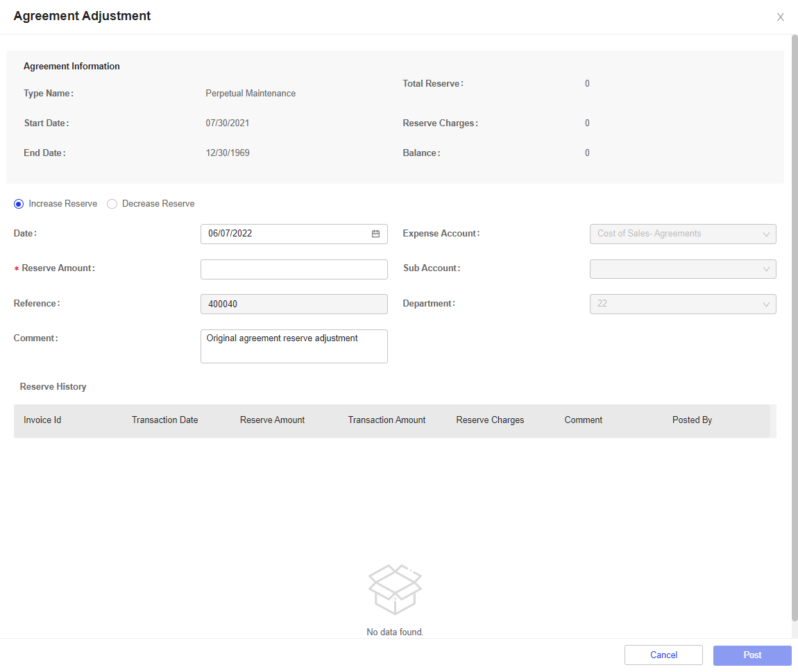
Task: Click the Comment text box
Action: pyautogui.click(x=294, y=345)
